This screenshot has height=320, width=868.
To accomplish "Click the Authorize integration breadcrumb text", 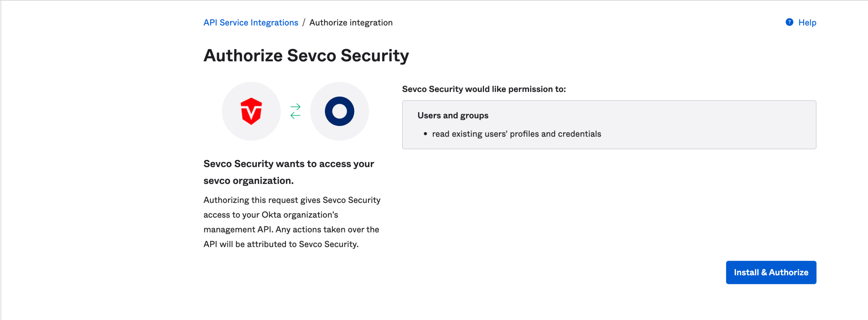I will pos(351,22).
